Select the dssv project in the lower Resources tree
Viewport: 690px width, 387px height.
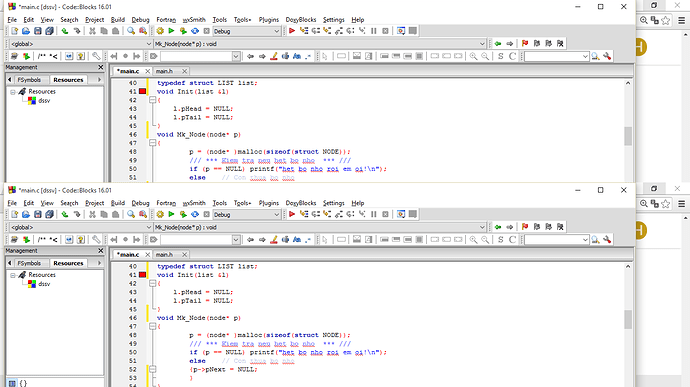44,284
